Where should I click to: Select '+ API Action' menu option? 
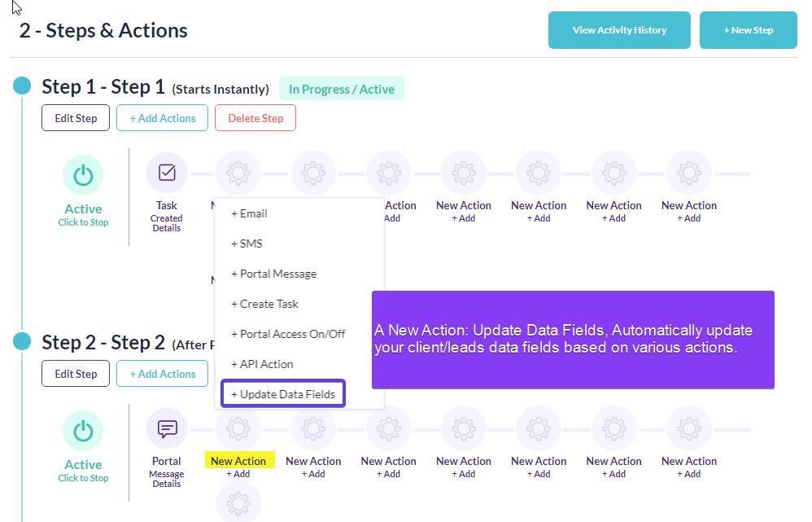click(262, 364)
